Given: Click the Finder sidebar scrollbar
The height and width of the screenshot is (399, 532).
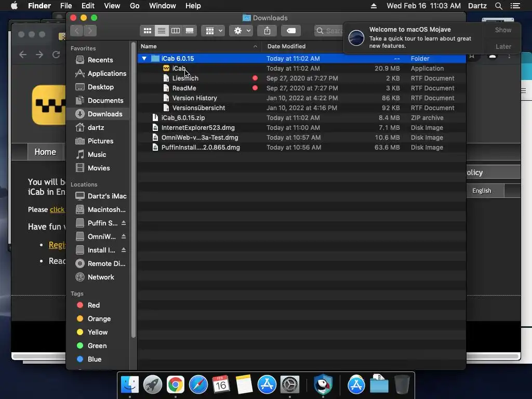Looking at the screenshot, I should point(134,190).
